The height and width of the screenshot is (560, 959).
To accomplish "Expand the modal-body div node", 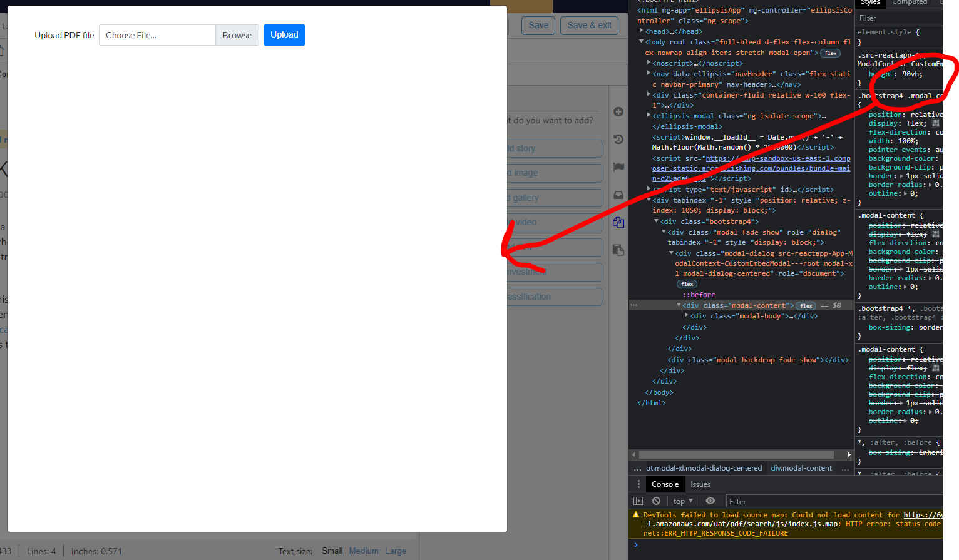I will click(x=686, y=315).
